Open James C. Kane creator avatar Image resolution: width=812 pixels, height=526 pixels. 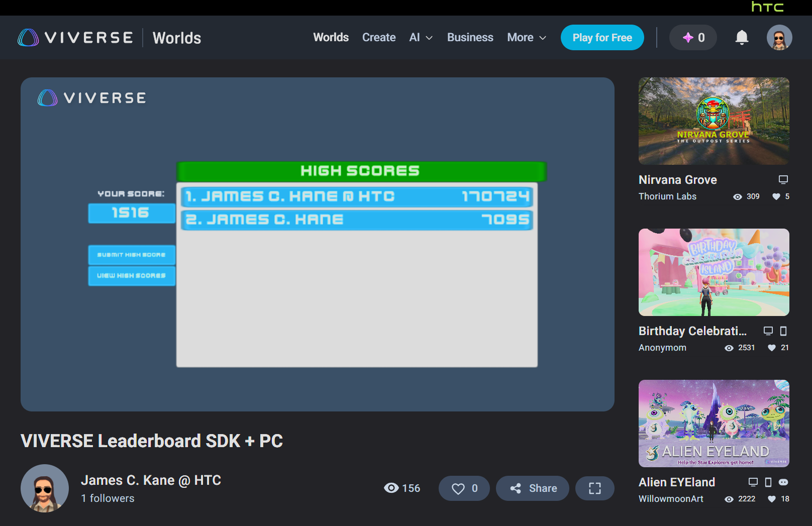45,488
